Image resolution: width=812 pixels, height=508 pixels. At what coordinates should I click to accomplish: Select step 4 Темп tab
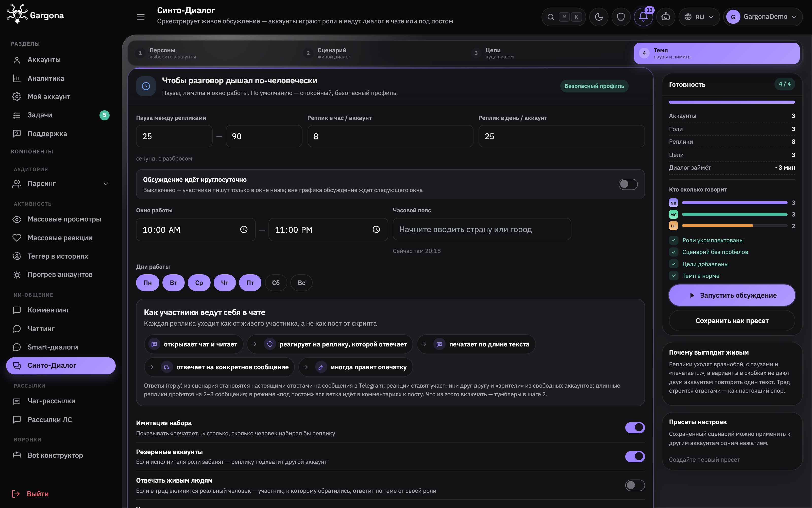point(717,53)
